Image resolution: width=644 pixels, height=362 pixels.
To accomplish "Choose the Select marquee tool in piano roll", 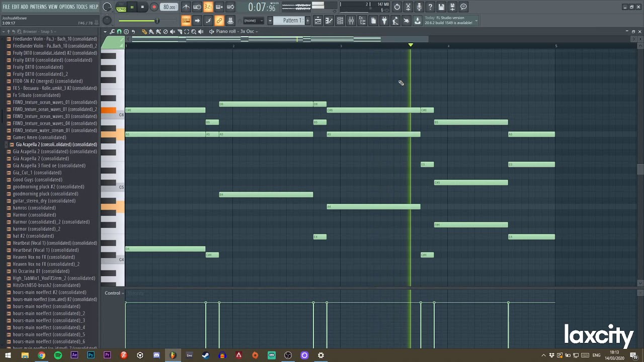I will [187, 31].
